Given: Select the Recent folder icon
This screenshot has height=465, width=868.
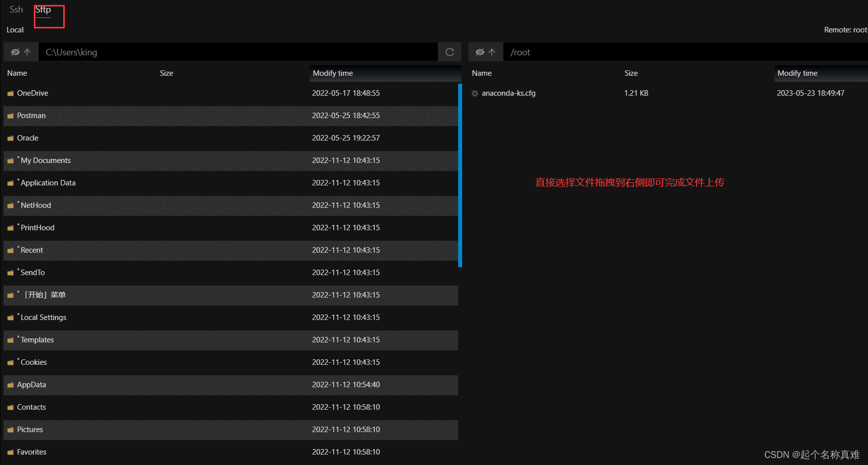Looking at the screenshot, I should (10, 250).
